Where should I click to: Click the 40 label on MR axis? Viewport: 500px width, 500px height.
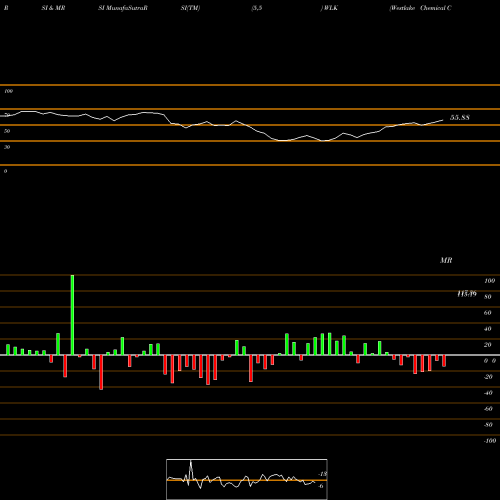pyautogui.click(x=488, y=329)
